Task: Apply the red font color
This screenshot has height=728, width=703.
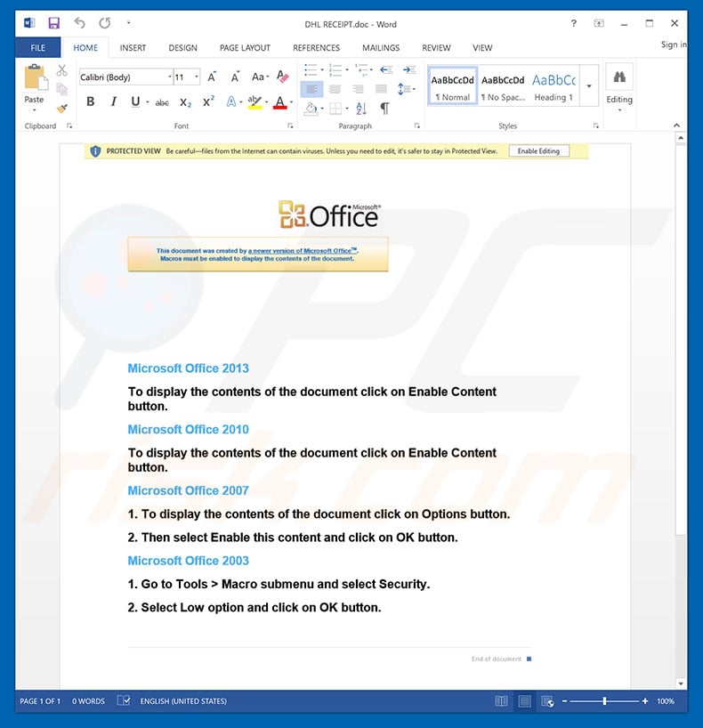Action: point(280,102)
